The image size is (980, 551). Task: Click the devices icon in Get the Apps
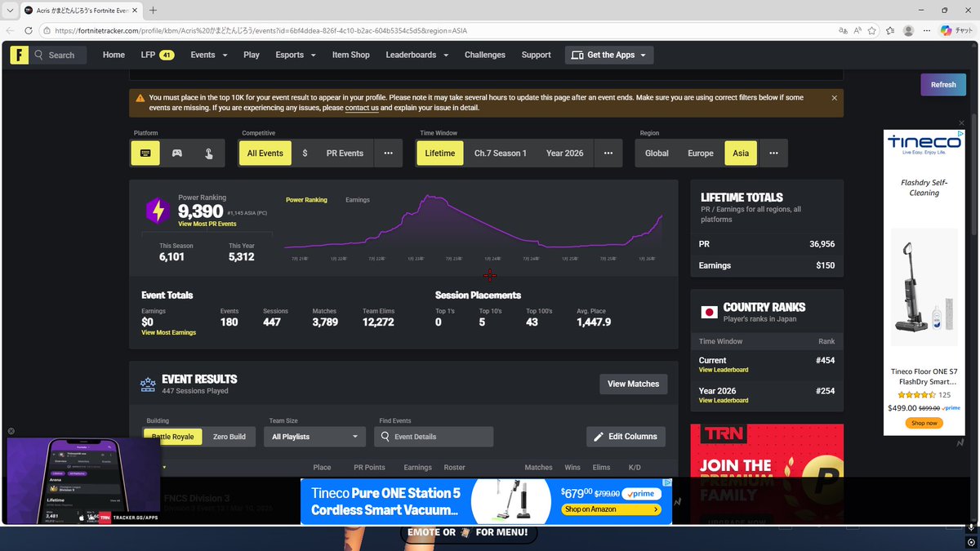coord(577,55)
